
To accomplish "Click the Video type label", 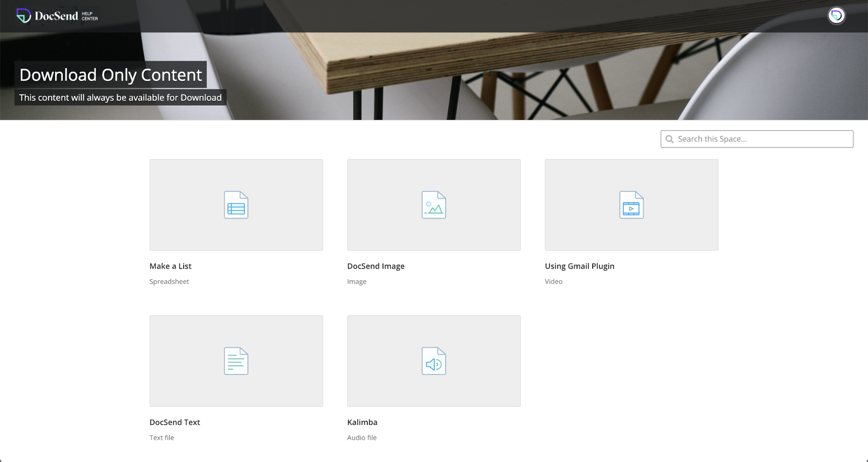I will coord(553,281).
